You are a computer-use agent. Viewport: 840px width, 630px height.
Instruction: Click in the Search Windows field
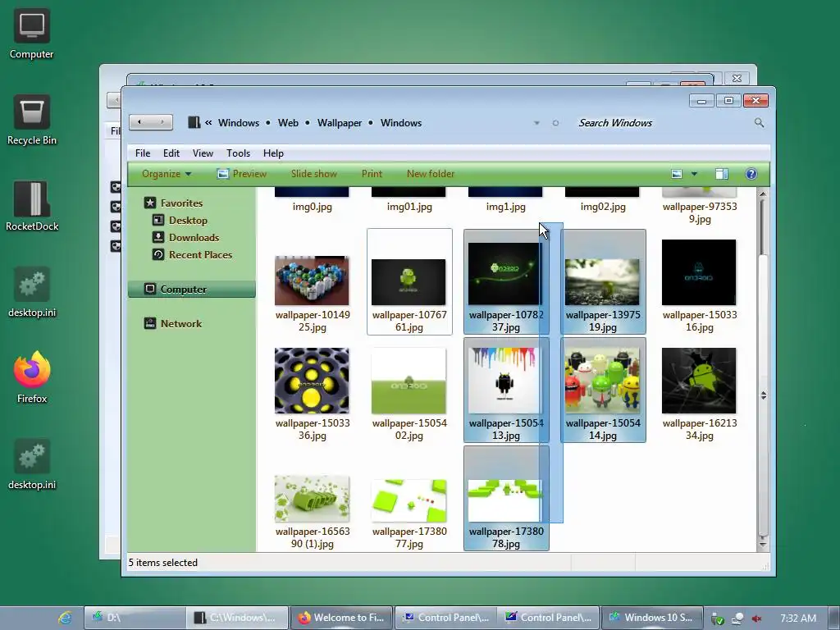coord(663,123)
